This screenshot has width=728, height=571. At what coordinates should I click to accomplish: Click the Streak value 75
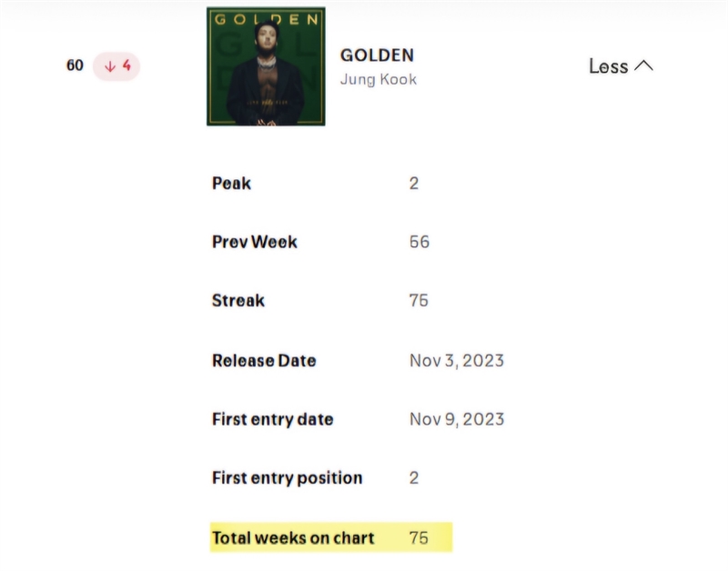pos(419,301)
